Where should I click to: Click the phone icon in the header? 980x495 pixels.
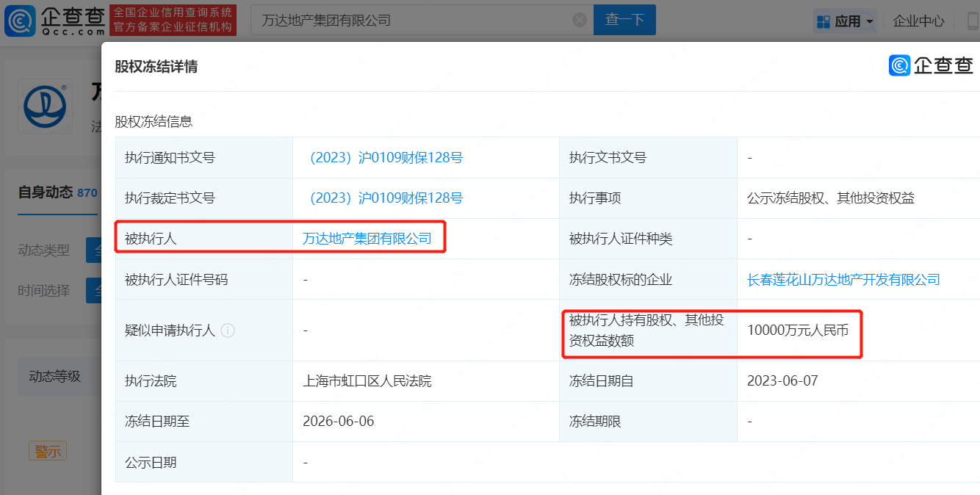[x=973, y=21]
